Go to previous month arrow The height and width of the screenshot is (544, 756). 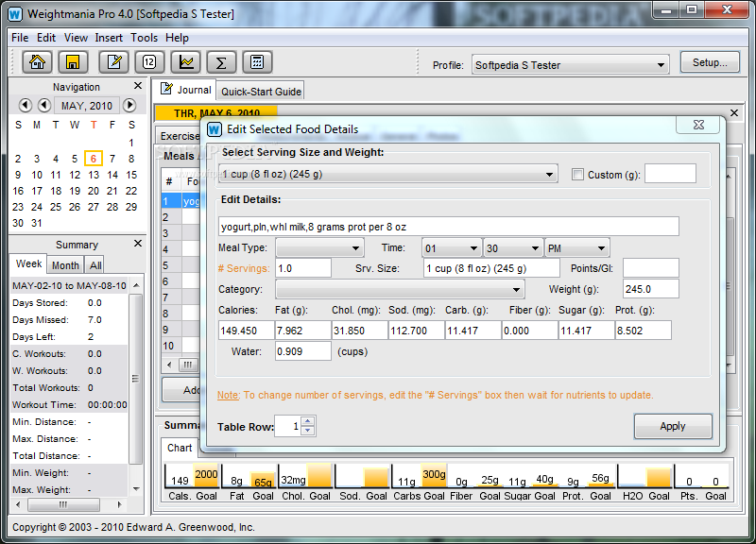click(x=44, y=105)
